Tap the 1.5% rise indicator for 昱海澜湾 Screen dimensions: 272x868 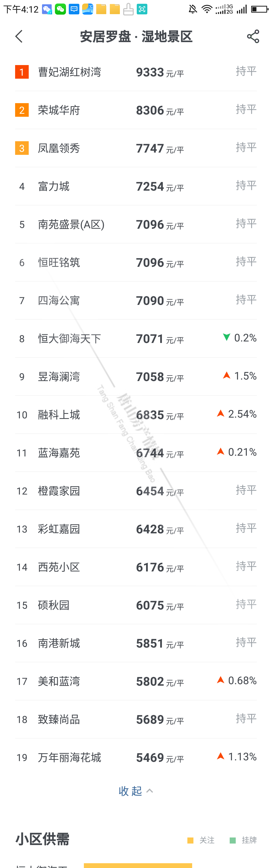click(x=240, y=376)
